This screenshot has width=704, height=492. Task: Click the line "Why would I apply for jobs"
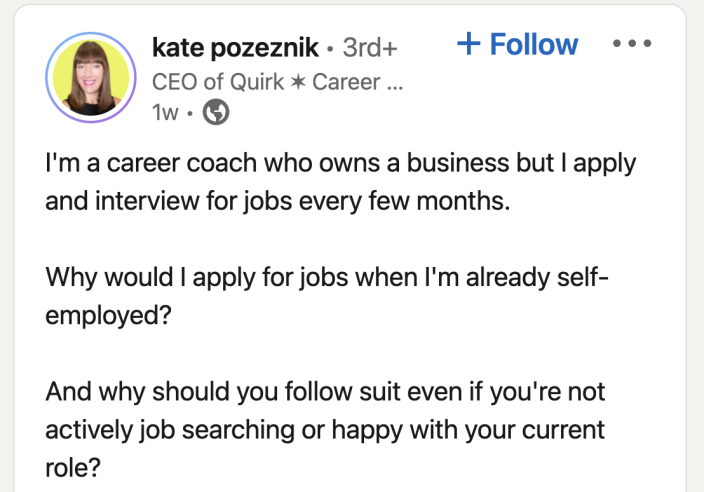[326, 275]
